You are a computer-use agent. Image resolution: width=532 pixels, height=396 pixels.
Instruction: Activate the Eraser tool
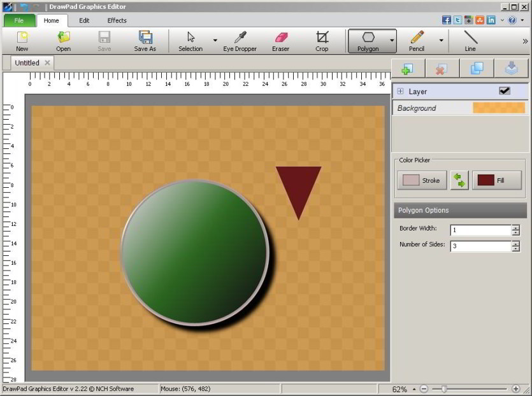tap(280, 41)
